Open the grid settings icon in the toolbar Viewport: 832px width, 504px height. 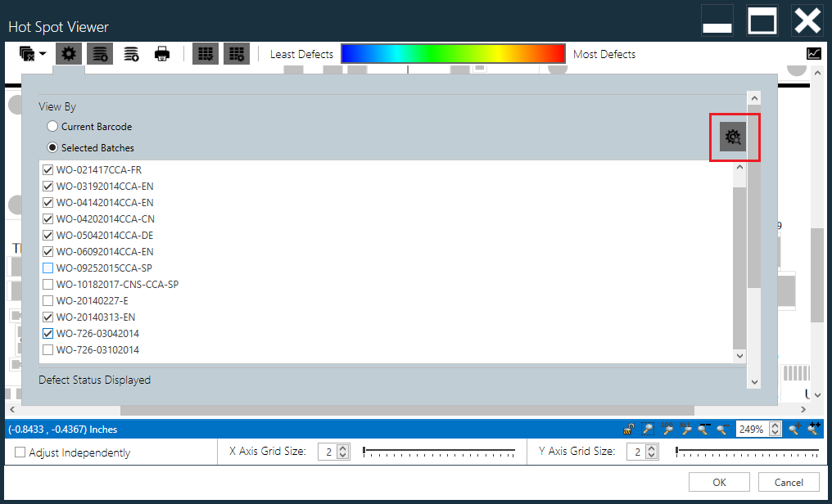(x=235, y=53)
